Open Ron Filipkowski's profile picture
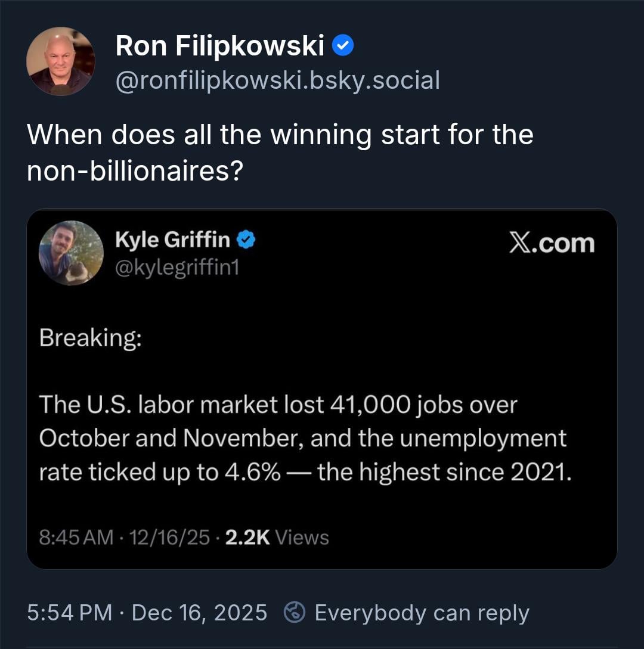Viewport: 644px width, 649px height. coord(60,61)
